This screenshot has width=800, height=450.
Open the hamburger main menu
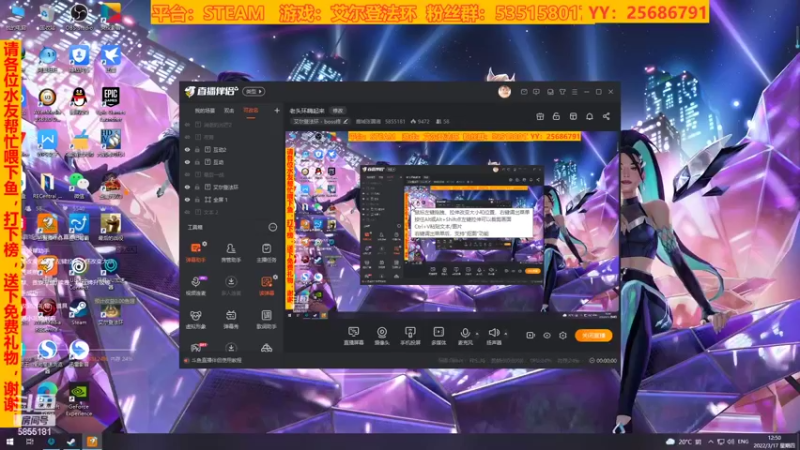(x=574, y=92)
